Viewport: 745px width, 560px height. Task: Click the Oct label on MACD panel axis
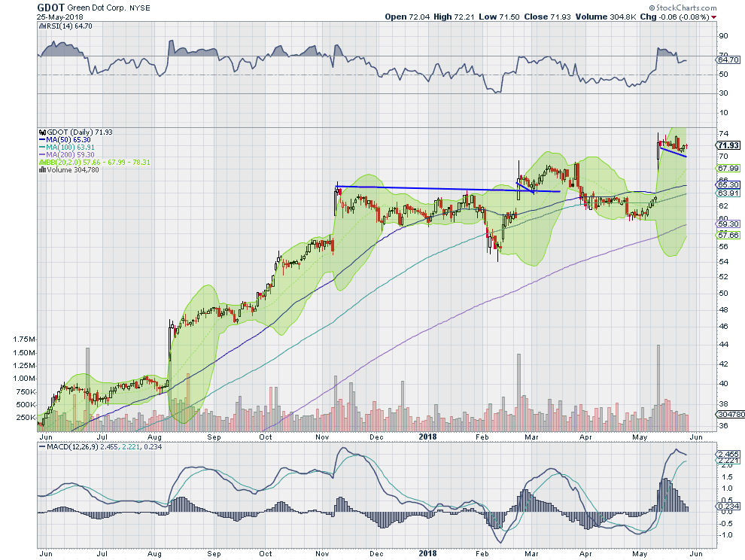click(266, 554)
